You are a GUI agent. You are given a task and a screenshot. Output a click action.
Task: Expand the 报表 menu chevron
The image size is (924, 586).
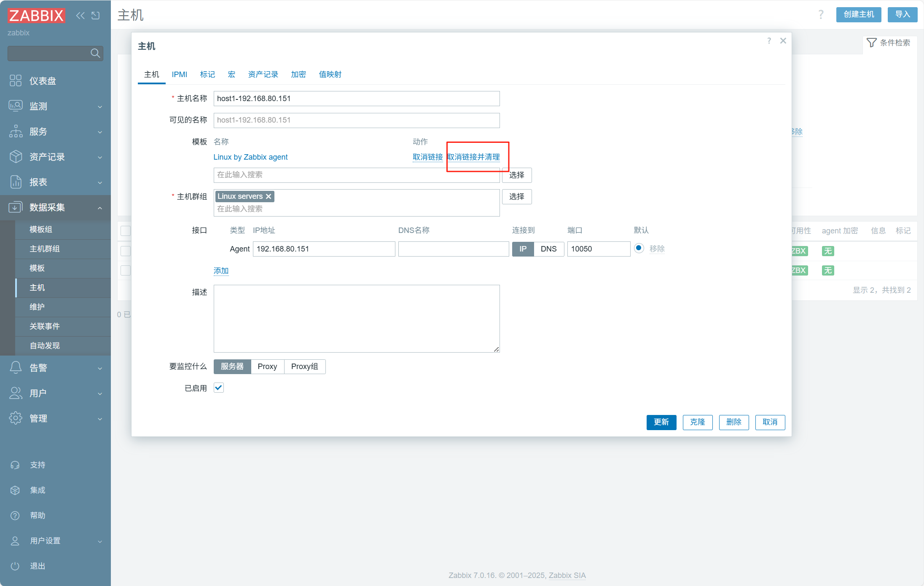(100, 182)
